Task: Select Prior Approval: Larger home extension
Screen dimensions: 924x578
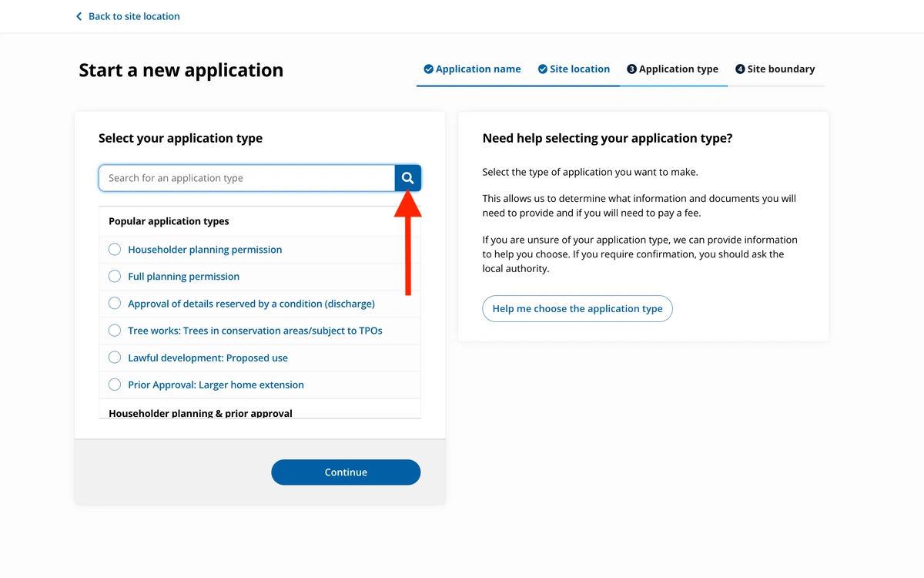Action: coord(115,385)
